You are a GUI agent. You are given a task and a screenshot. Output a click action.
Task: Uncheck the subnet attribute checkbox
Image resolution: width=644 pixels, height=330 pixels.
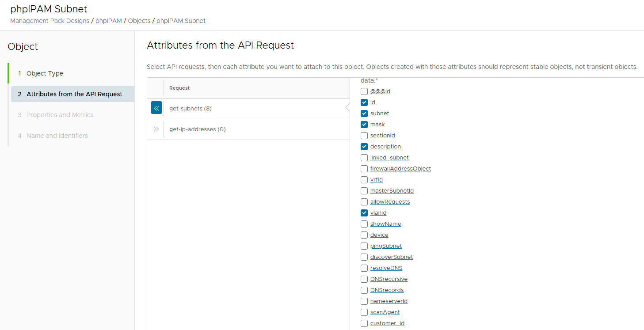(x=364, y=114)
